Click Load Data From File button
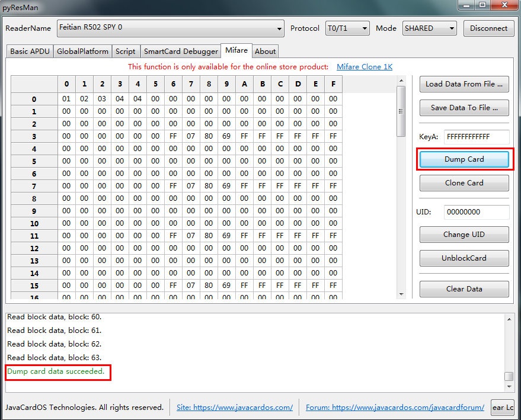521x420 pixels. click(x=464, y=84)
